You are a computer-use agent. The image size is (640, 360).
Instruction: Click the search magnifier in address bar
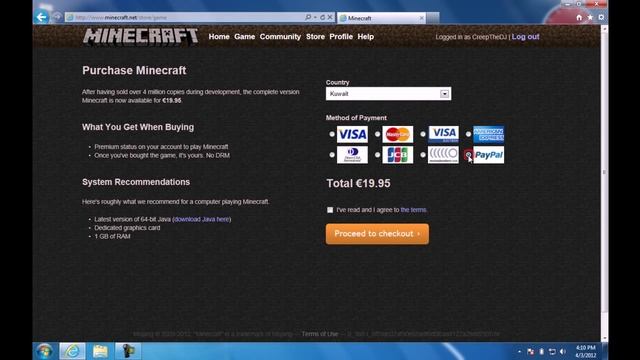coord(308,17)
